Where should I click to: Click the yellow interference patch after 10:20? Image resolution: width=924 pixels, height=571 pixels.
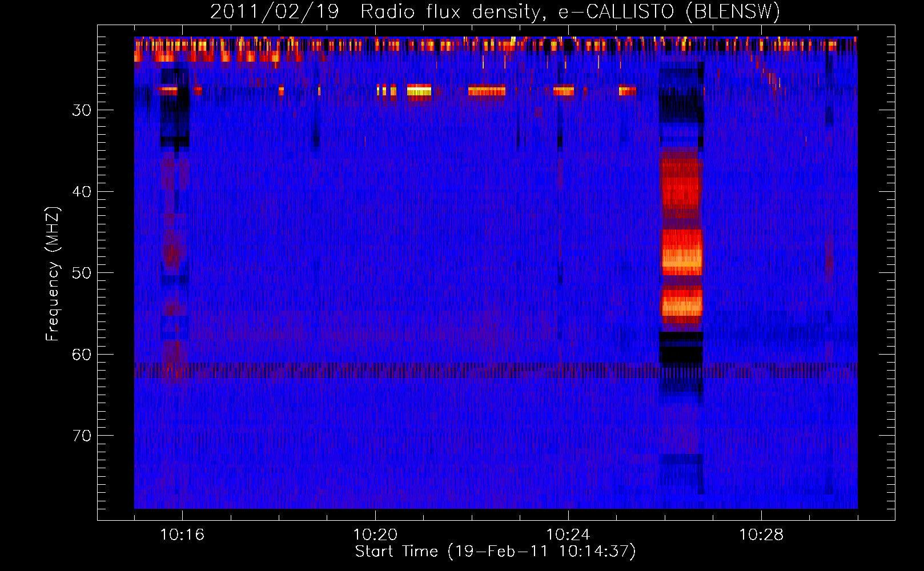[419, 91]
